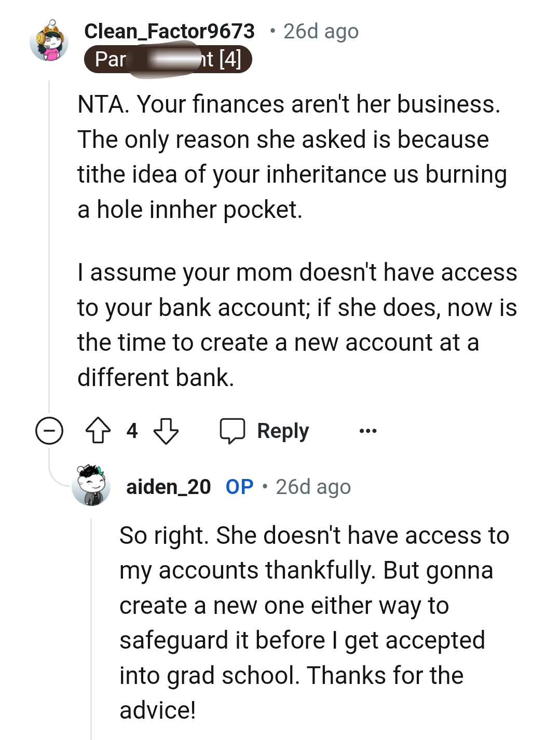This screenshot has height=740, width=560.
Task: Click the speech-bubble Reply icon
Action: 233,430
